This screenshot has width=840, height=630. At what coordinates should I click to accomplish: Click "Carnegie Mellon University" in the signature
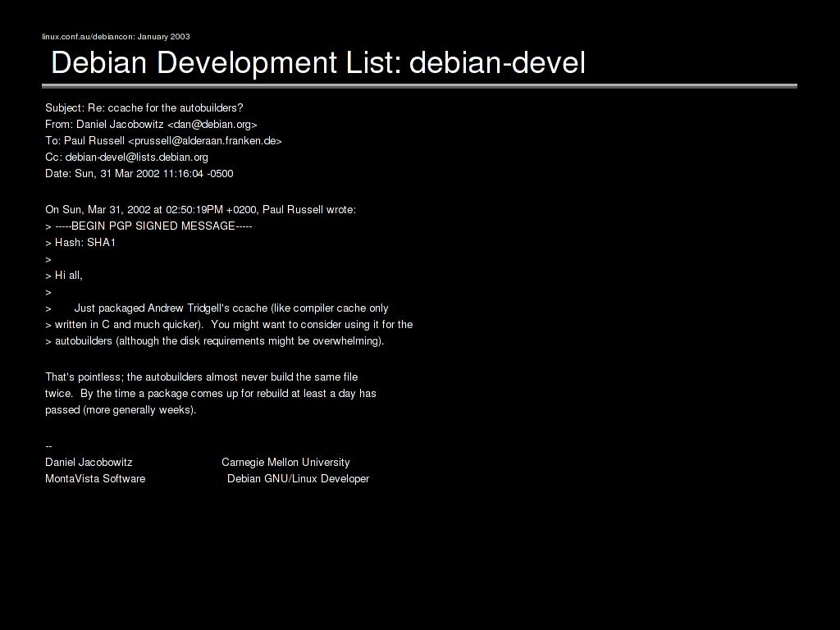click(285, 462)
